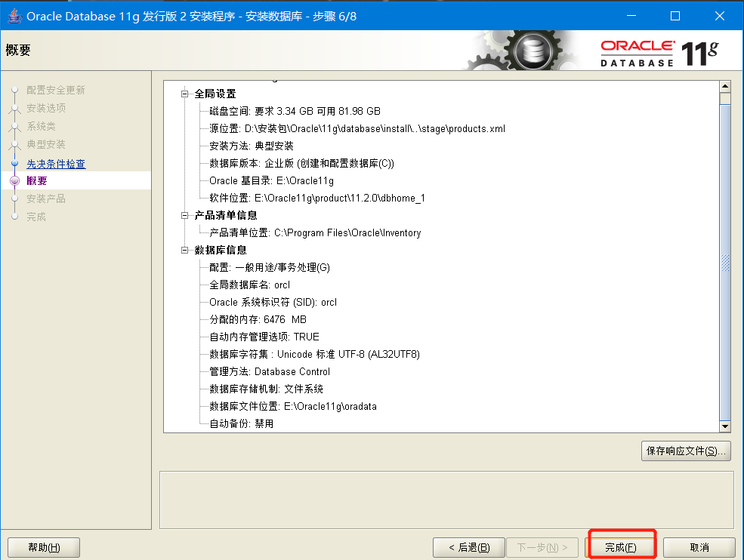Click the 典型安装 step icon

(x=16, y=144)
